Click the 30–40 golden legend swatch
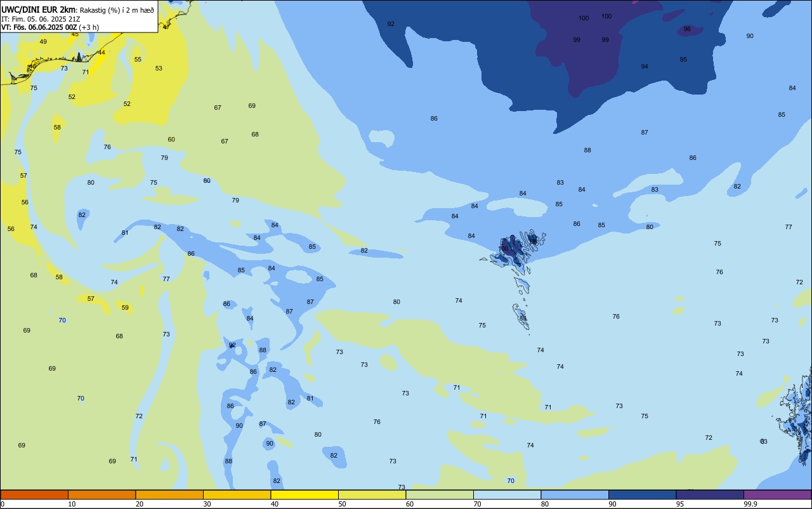 coord(237,494)
